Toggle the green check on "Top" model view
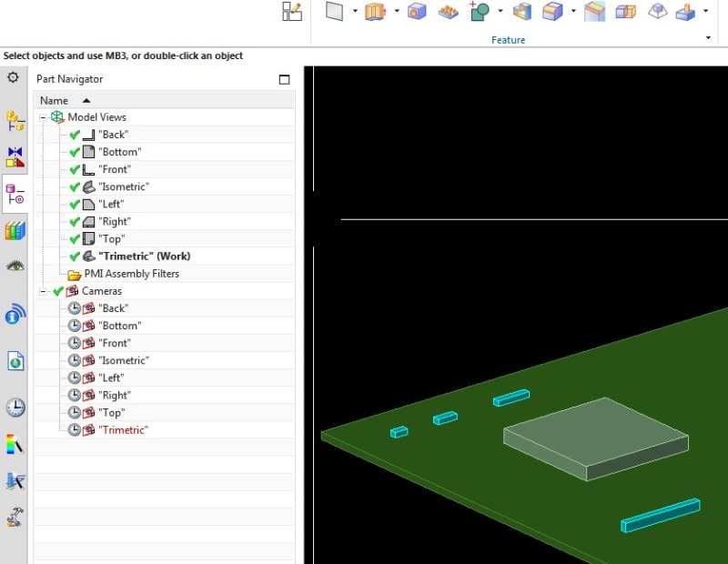This screenshot has width=728, height=564. point(75,239)
